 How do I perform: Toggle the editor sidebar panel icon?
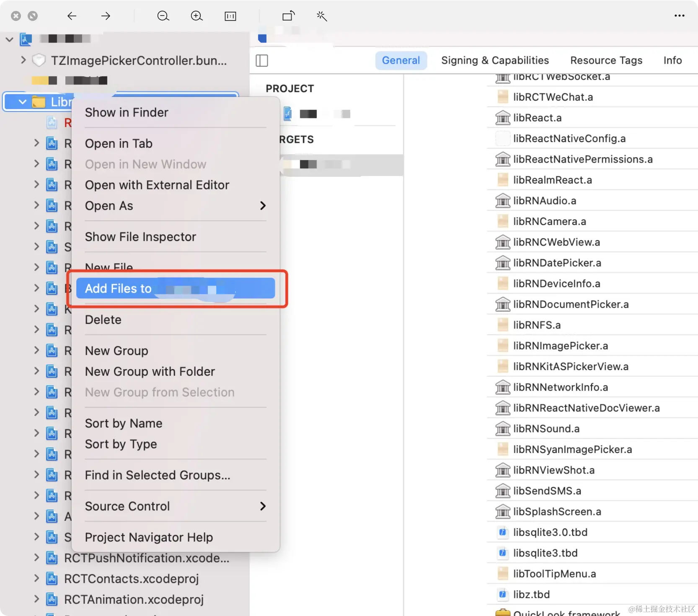[261, 60]
